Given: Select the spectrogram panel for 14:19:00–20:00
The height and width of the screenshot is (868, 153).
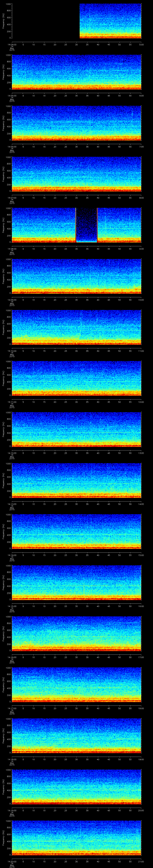Looking at the screenshot, I should [x=77, y=787].
